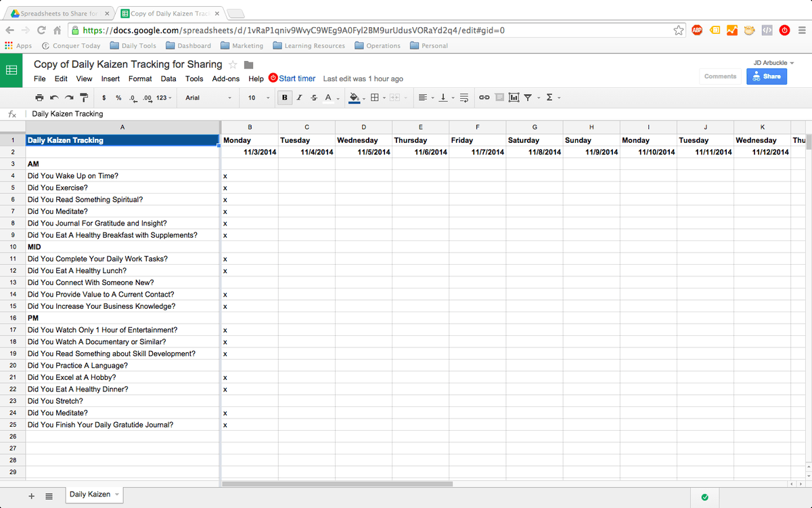Toggle strikethrough formatting

coord(314,98)
